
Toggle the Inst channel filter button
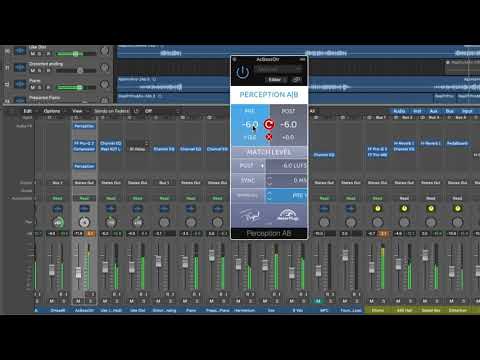click(x=417, y=111)
